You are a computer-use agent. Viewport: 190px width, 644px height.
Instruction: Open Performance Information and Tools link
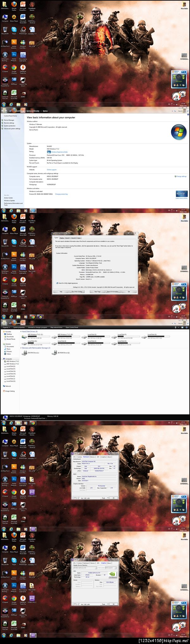[x=13, y=204]
